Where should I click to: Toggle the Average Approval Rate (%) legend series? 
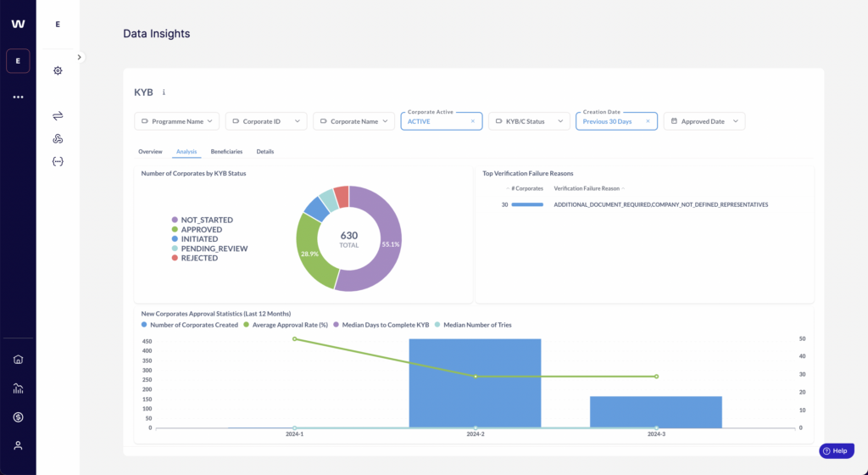[x=287, y=325]
